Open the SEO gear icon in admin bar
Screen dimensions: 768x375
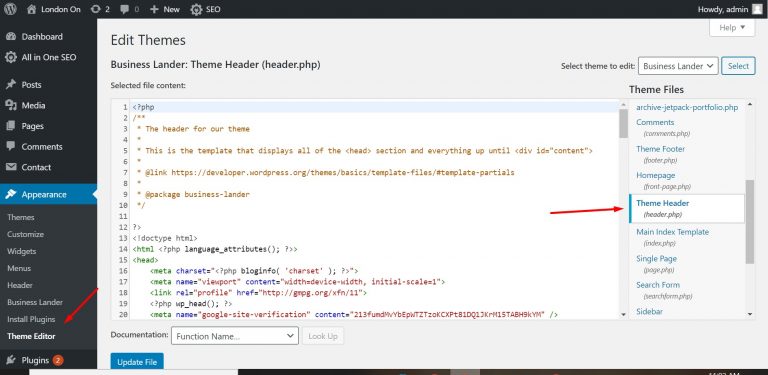pyautogui.click(x=196, y=9)
